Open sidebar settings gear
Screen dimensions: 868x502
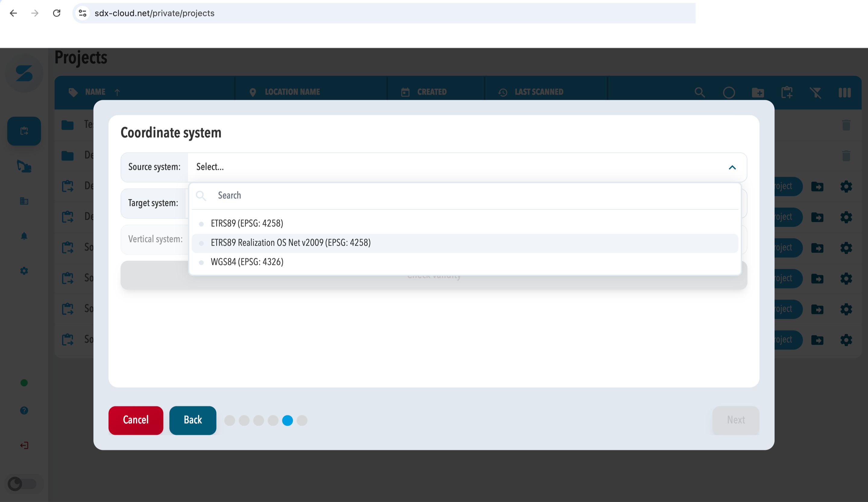(x=24, y=271)
